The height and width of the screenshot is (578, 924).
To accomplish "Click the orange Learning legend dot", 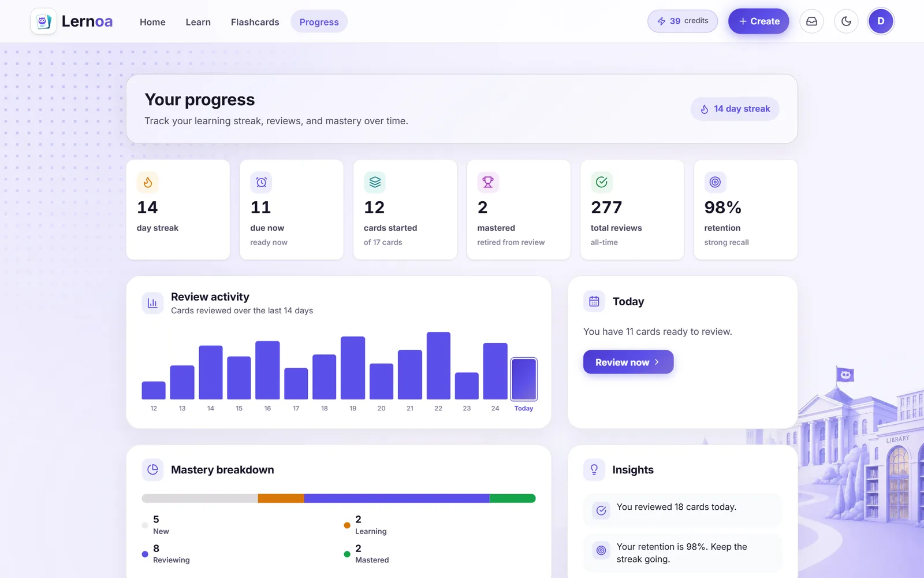I will tap(347, 525).
